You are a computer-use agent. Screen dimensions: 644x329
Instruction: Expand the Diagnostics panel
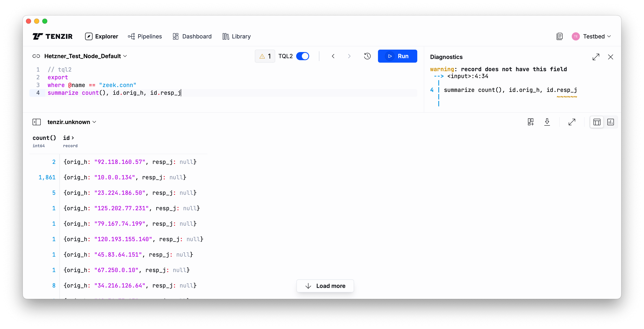tap(596, 57)
